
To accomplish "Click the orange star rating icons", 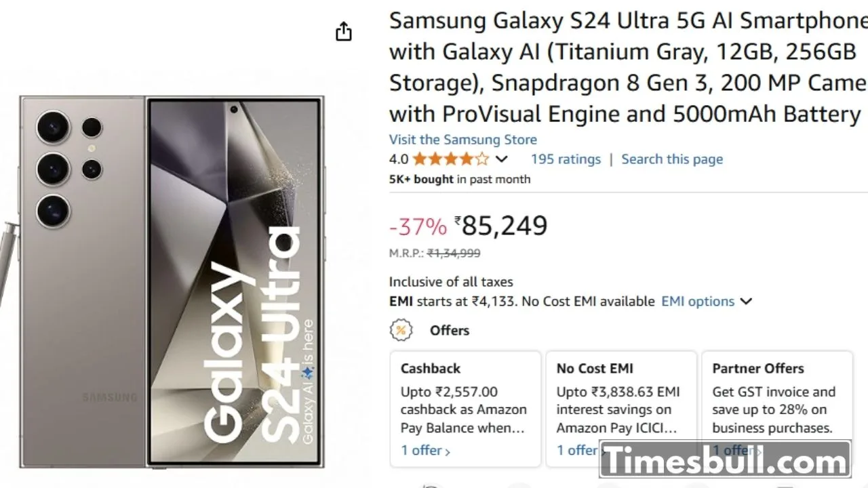I will click(450, 159).
